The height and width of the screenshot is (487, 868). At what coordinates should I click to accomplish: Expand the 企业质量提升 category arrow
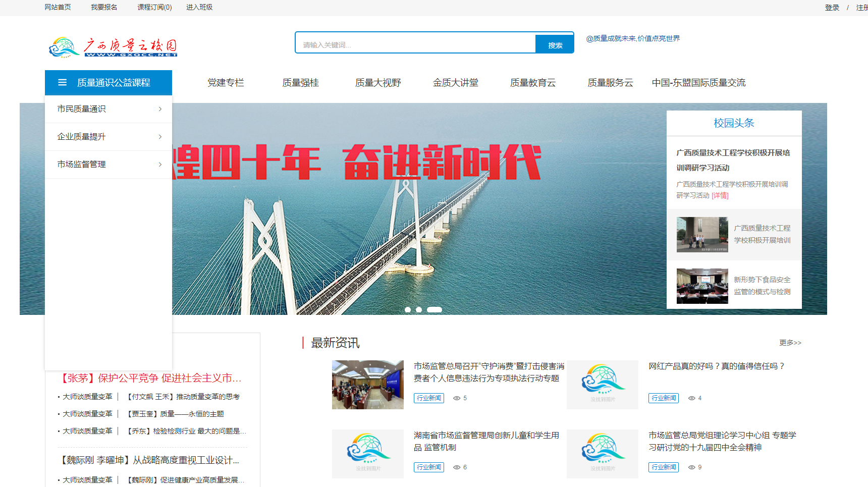[160, 137]
